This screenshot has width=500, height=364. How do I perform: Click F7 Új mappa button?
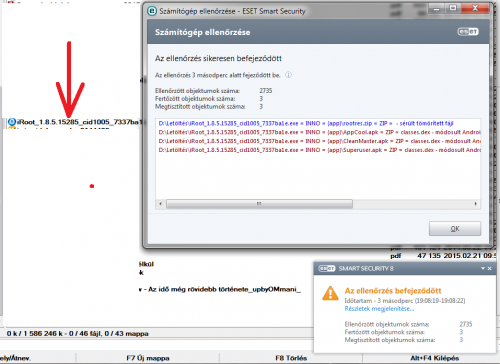(x=148, y=358)
